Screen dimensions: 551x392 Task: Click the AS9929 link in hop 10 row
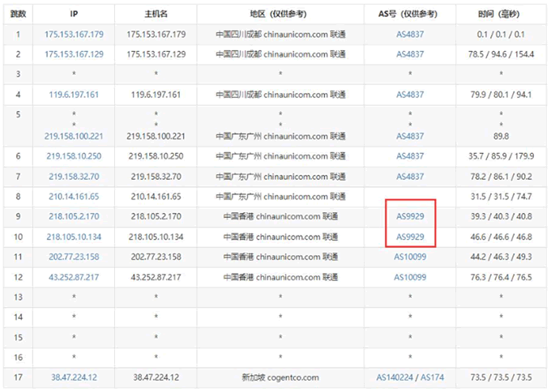click(410, 236)
